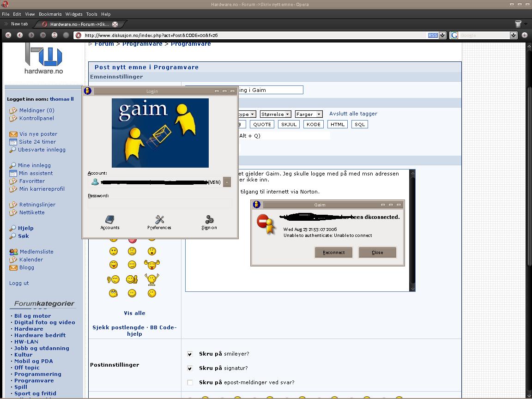Click back arrow icon in Opera toolbar
The width and height of the screenshot is (532, 399).
click(20, 35)
